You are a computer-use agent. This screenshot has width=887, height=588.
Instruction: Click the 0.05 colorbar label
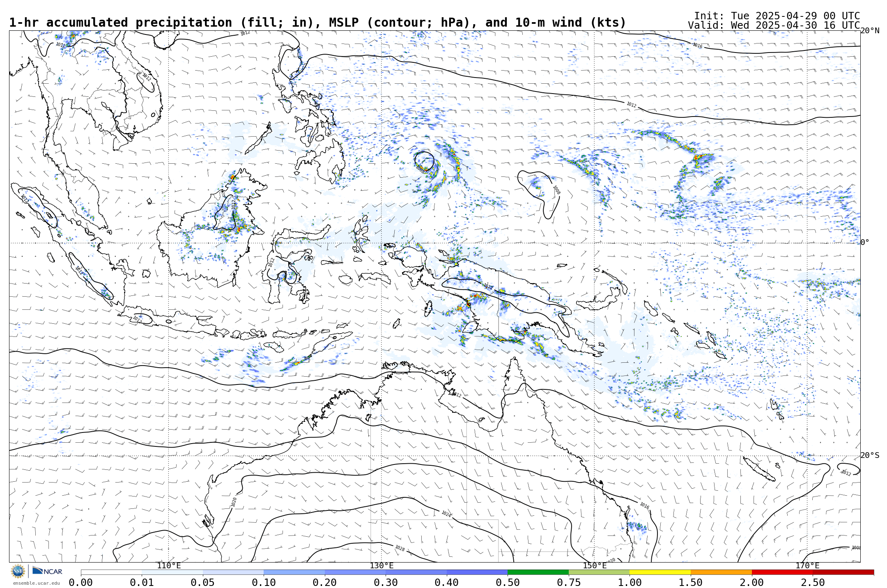[x=203, y=583]
